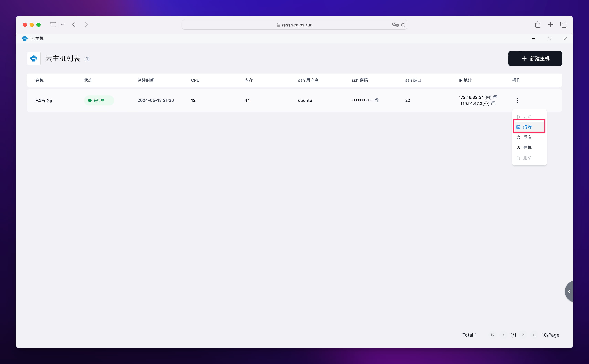This screenshot has height=364, width=589.
Task: Open the three-dot actions menu
Action: coord(517,100)
